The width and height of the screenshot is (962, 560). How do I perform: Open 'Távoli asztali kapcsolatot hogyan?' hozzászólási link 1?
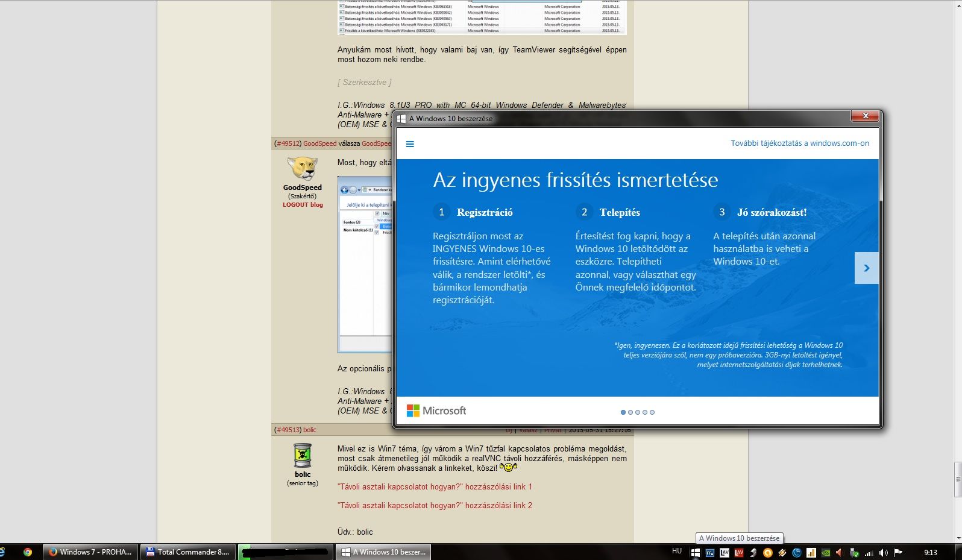coord(435,486)
